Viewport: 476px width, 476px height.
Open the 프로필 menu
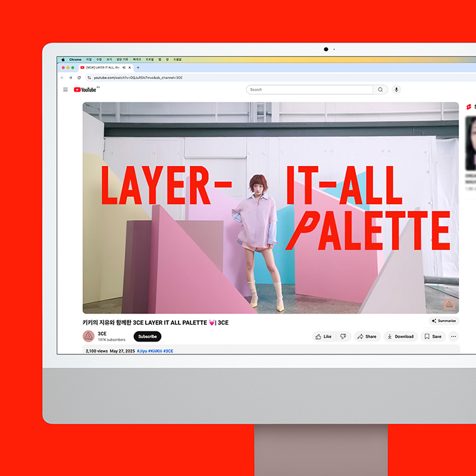(150, 59)
